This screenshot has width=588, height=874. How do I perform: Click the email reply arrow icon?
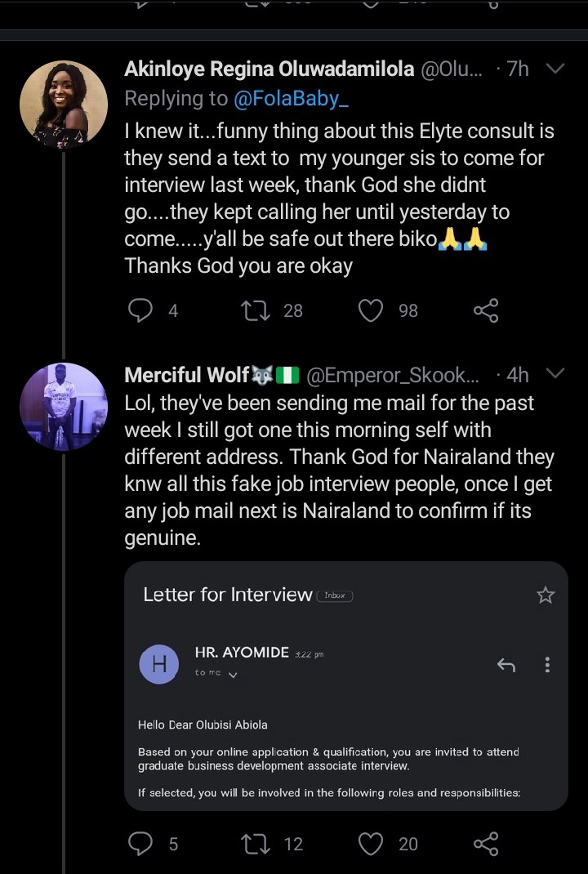pos(506,664)
